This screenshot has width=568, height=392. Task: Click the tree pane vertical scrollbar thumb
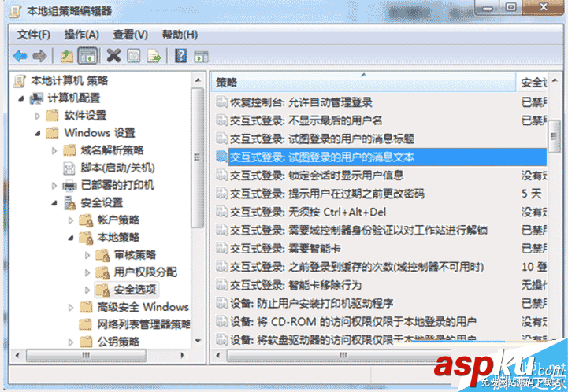pyautogui.click(x=198, y=157)
